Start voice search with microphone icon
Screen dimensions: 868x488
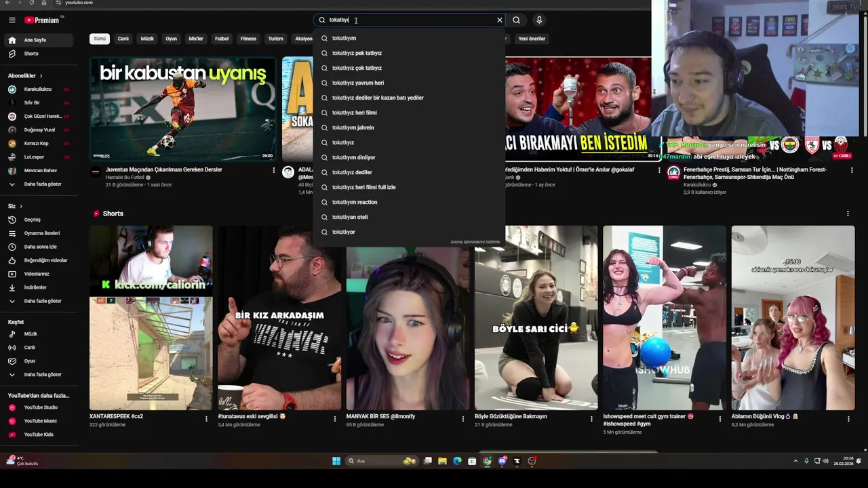[x=539, y=20]
